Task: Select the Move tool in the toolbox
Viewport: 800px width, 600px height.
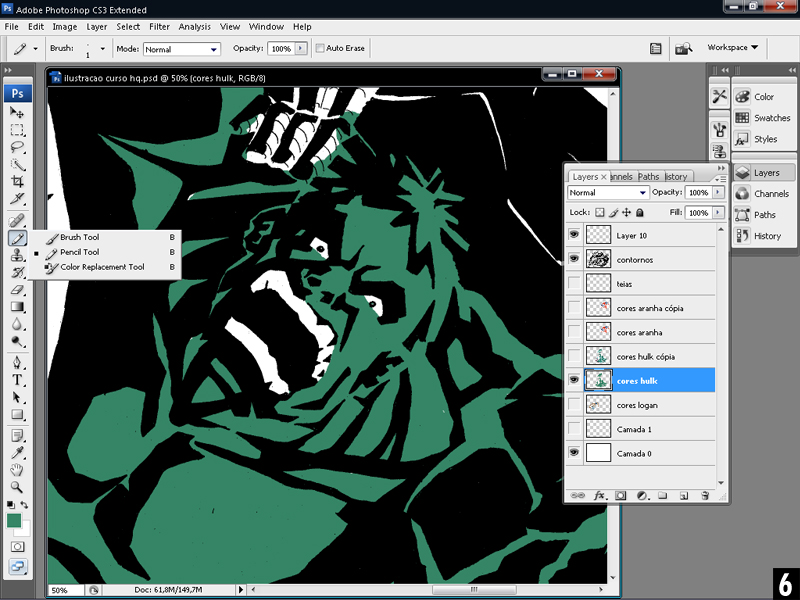Action: coord(18,113)
